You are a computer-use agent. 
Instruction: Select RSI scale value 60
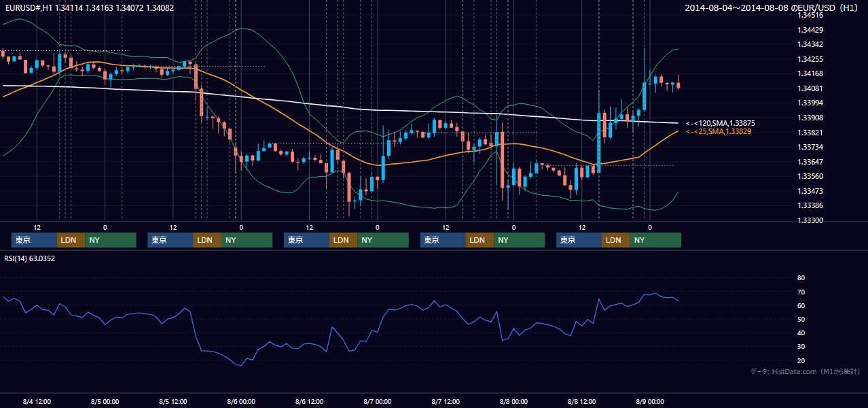coord(801,305)
